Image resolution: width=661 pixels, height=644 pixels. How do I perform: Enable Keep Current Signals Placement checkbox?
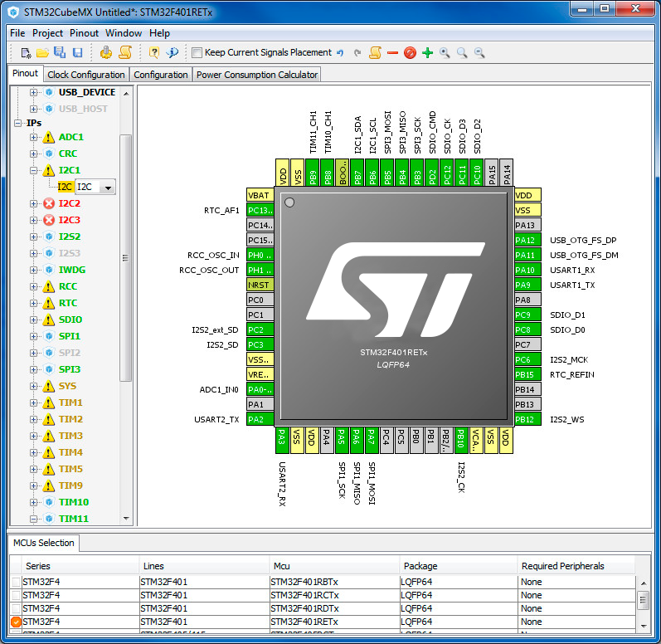(197, 52)
